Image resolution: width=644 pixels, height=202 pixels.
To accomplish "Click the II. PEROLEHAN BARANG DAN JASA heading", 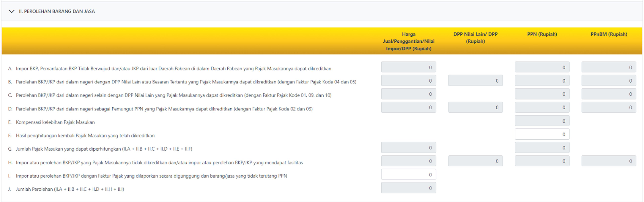I will (57, 11).
